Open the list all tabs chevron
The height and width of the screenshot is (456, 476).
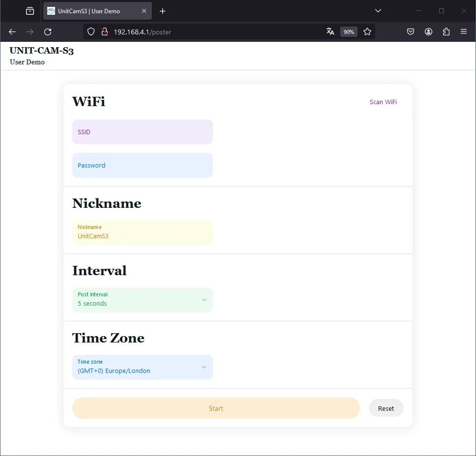pyautogui.click(x=378, y=11)
